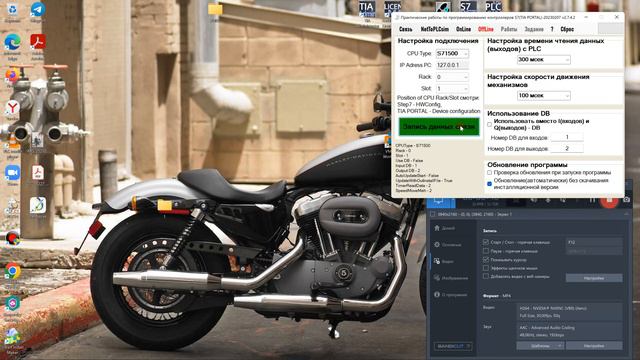Open the Slot dropdown
Image resolution: width=640 pixels, height=360 pixels.
pos(452,89)
